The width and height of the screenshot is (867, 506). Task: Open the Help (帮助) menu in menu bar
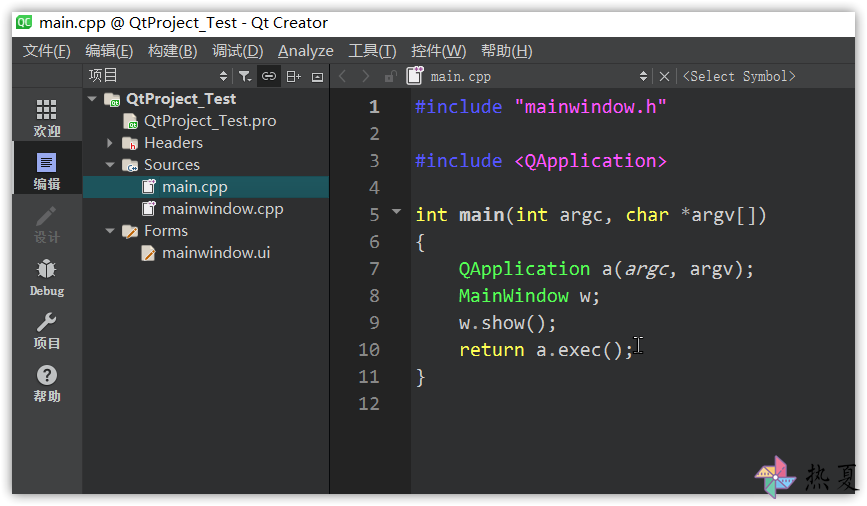tap(506, 51)
